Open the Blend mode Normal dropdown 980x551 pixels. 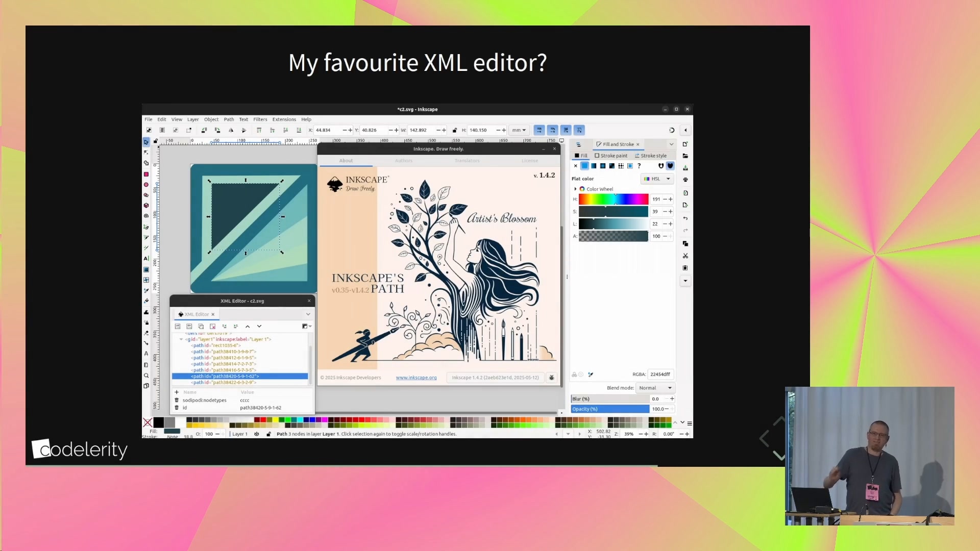click(x=655, y=388)
